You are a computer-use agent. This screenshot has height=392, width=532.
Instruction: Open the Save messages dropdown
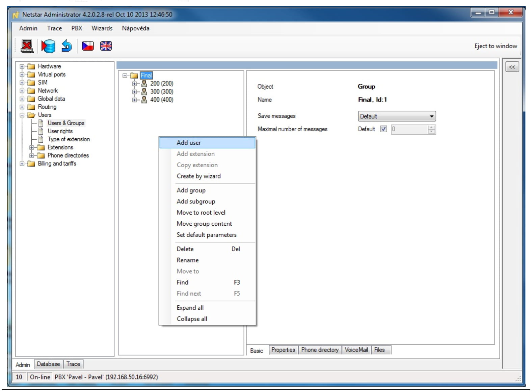[397, 116]
